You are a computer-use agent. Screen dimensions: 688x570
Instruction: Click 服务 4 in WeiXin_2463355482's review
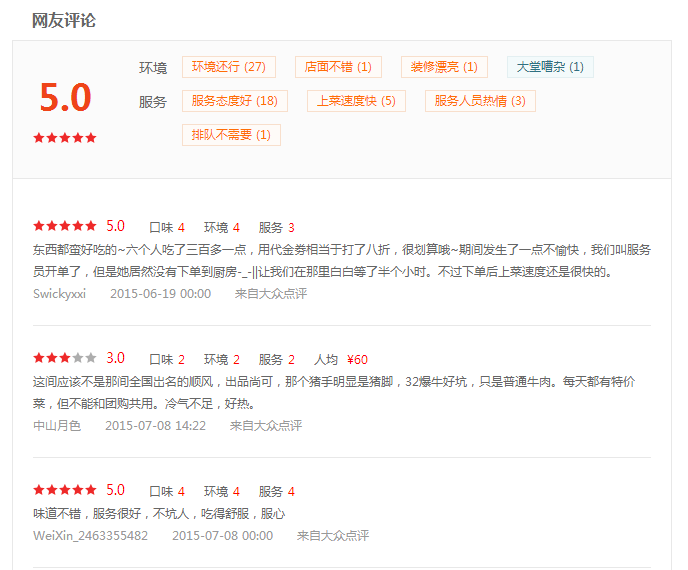(276, 491)
